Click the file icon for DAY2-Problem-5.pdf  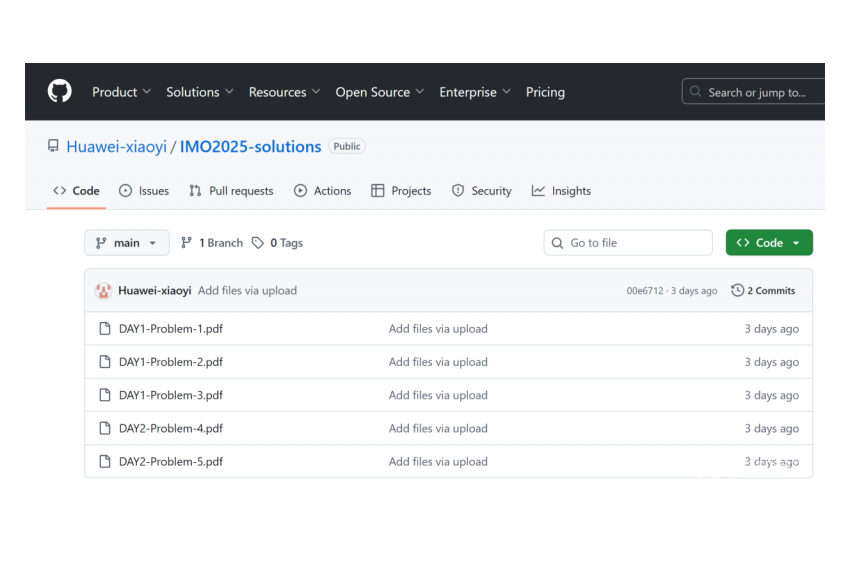click(x=105, y=462)
